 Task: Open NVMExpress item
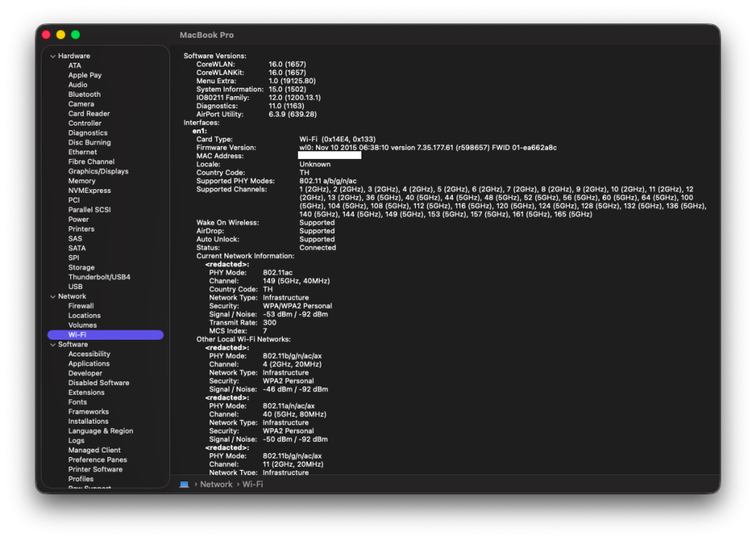pos(90,191)
